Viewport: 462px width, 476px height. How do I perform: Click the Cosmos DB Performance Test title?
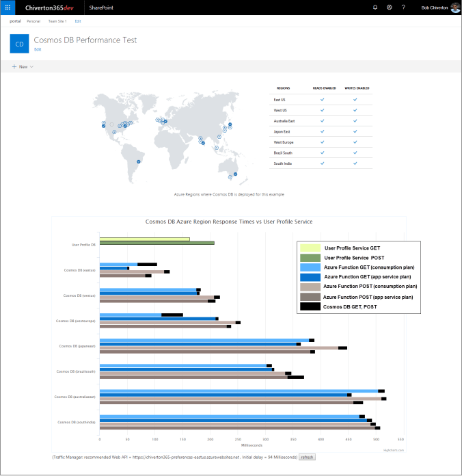(x=85, y=40)
